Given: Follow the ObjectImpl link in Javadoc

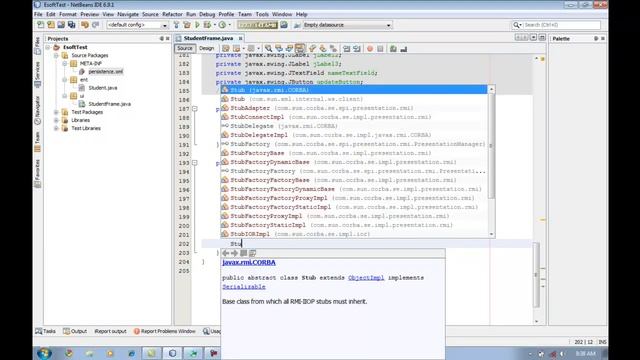Looking at the screenshot, I should pos(366,278).
